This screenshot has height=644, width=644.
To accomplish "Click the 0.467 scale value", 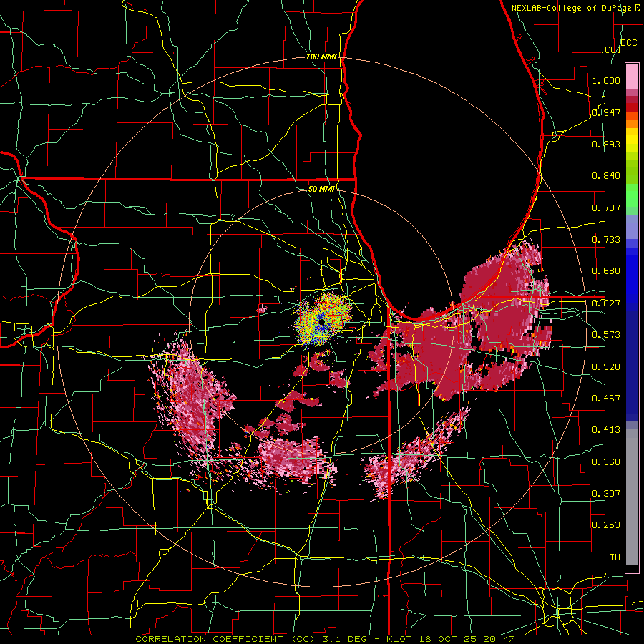I will pyautogui.click(x=606, y=399).
